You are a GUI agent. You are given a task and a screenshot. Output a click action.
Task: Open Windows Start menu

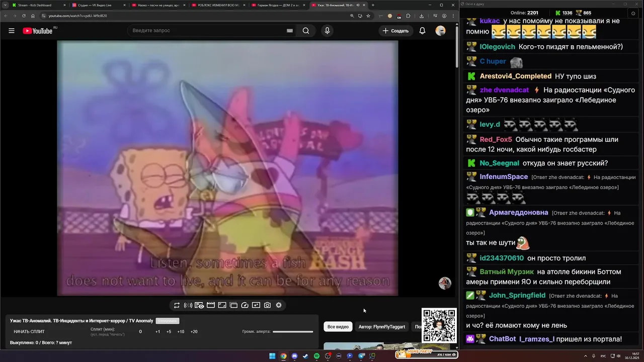click(272, 356)
